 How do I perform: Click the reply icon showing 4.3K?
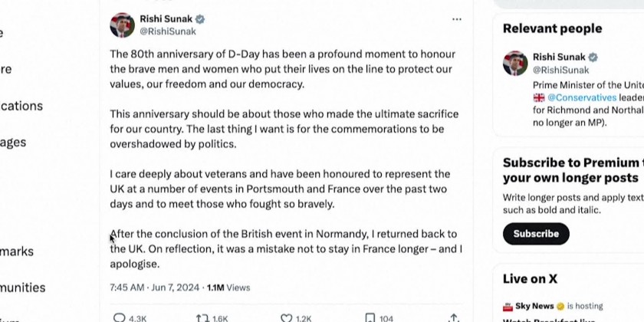(120, 317)
